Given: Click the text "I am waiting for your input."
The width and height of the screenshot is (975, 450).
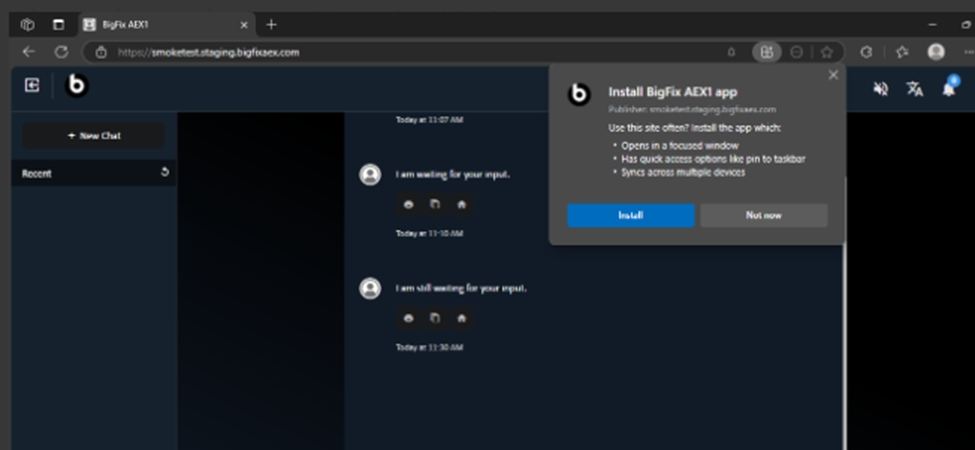Looking at the screenshot, I should (x=453, y=175).
